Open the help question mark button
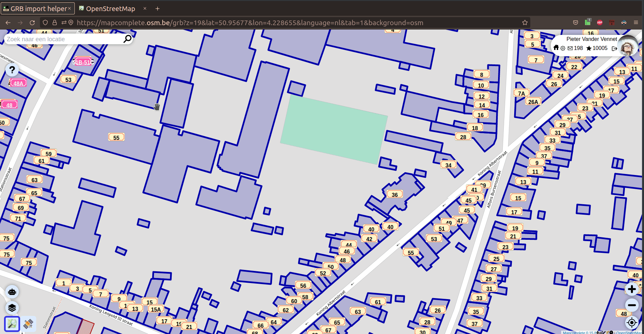644x334 pixels. 12,70
